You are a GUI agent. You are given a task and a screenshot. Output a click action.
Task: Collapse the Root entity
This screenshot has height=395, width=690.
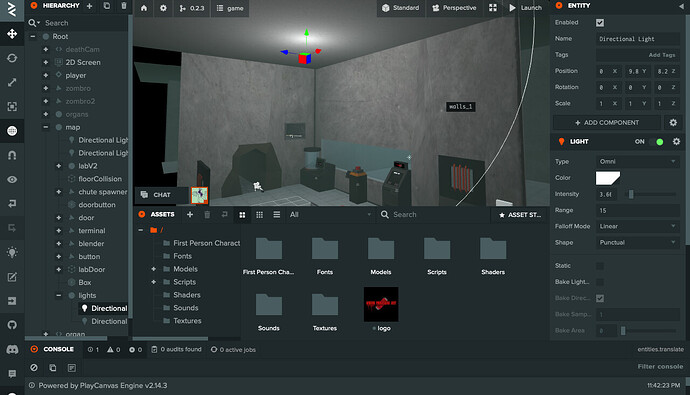(33, 37)
